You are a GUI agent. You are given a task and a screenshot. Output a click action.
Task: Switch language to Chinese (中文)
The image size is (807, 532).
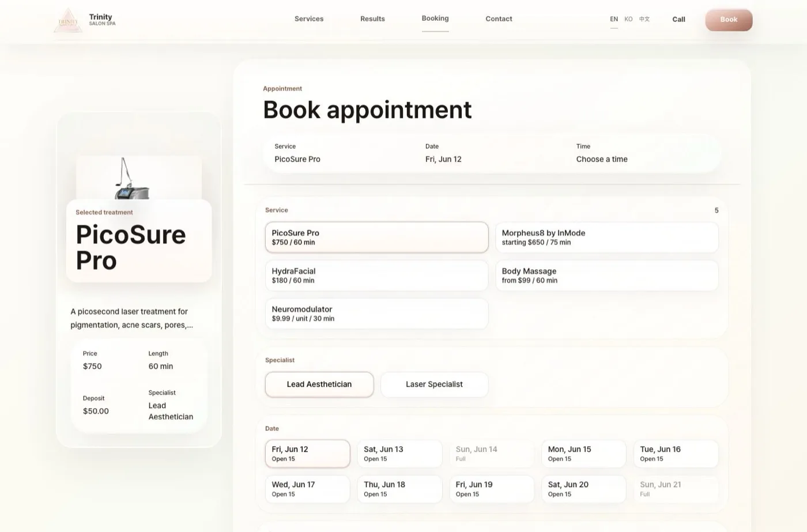(x=644, y=19)
